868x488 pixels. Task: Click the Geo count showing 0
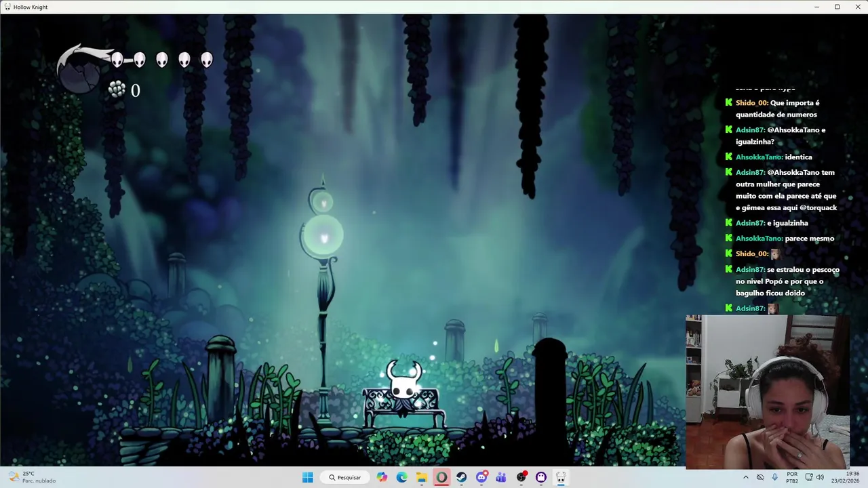[136, 90]
